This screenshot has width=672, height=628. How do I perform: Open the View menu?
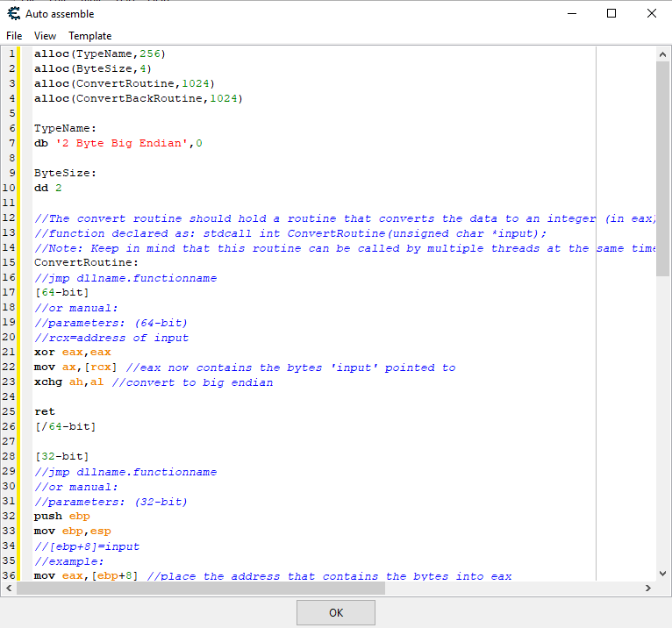pyautogui.click(x=45, y=36)
